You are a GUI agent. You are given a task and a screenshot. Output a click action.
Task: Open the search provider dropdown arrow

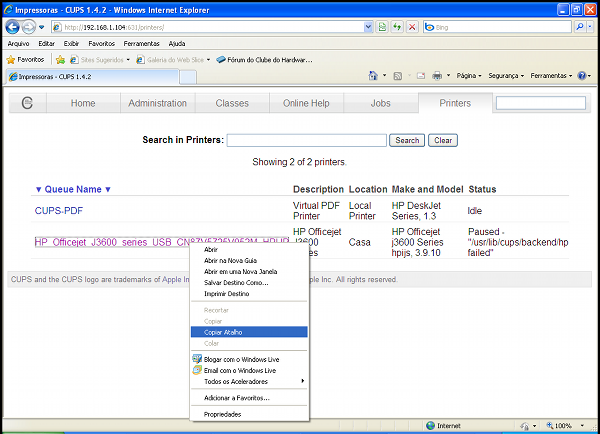[x=590, y=27]
